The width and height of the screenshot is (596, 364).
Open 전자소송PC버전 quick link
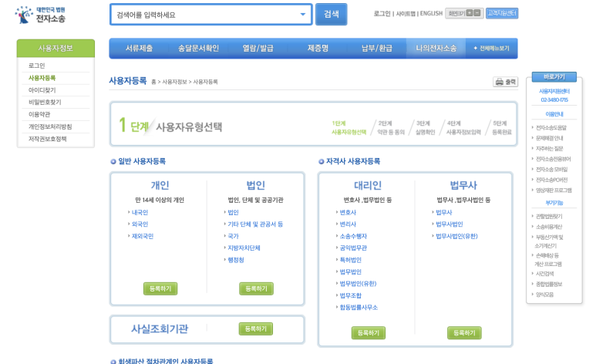(551, 180)
